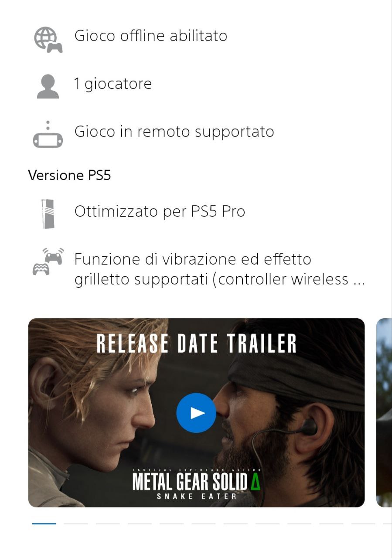Tap 'Ottimizzato per PS5 Pro' text
392x558 pixels.
coord(160,211)
